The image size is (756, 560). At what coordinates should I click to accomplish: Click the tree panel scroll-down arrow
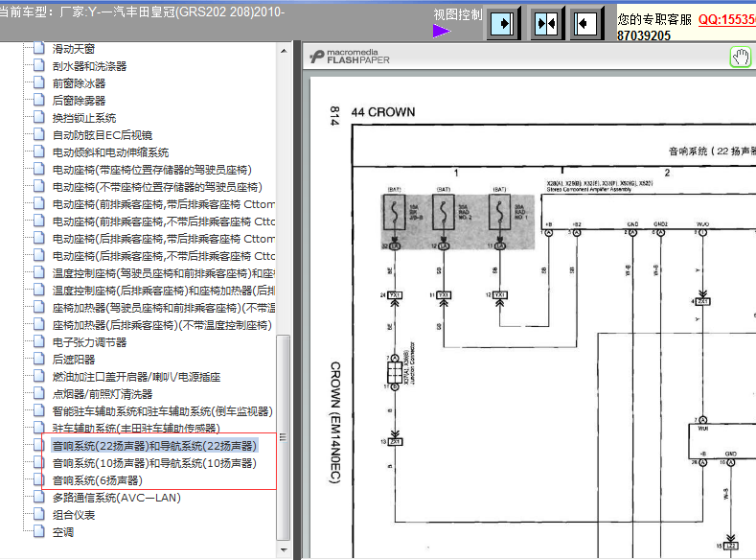[x=284, y=549]
